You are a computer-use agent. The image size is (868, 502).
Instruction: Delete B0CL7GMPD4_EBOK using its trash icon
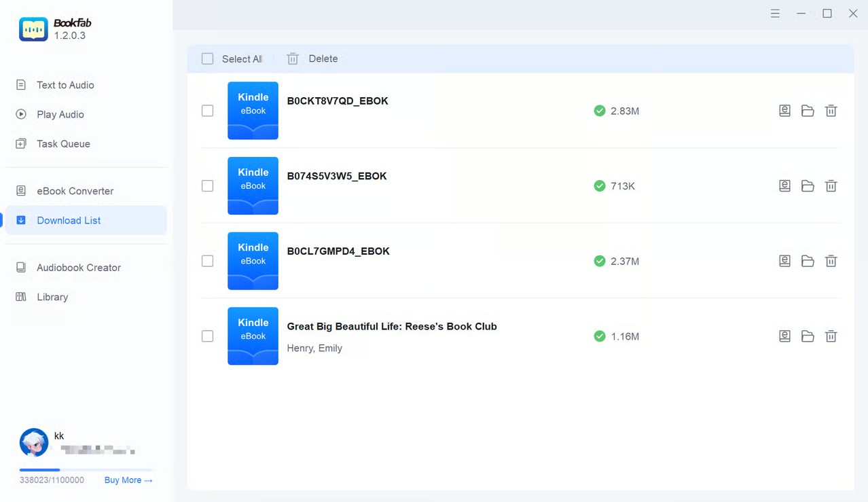point(831,262)
